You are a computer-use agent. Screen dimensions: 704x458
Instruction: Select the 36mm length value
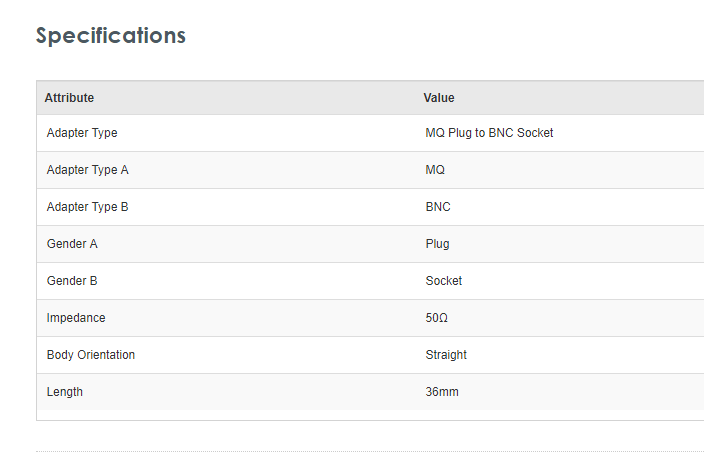pyautogui.click(x=442, y=392)
